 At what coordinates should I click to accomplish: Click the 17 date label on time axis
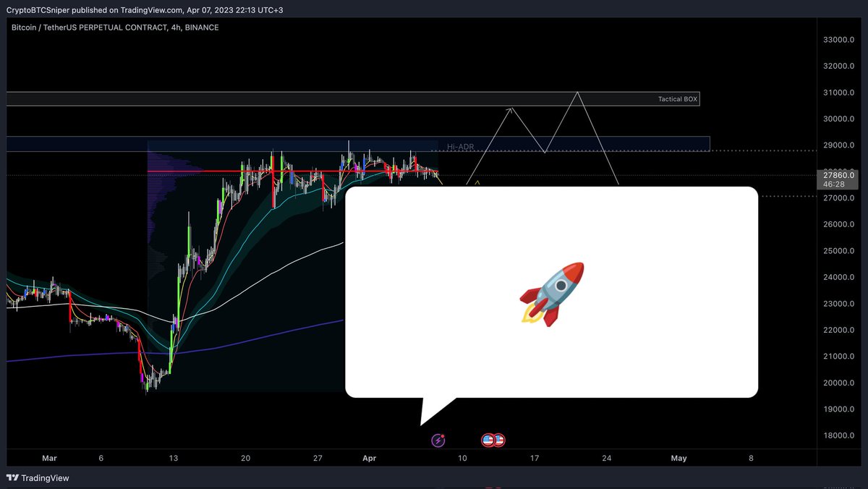535,458
